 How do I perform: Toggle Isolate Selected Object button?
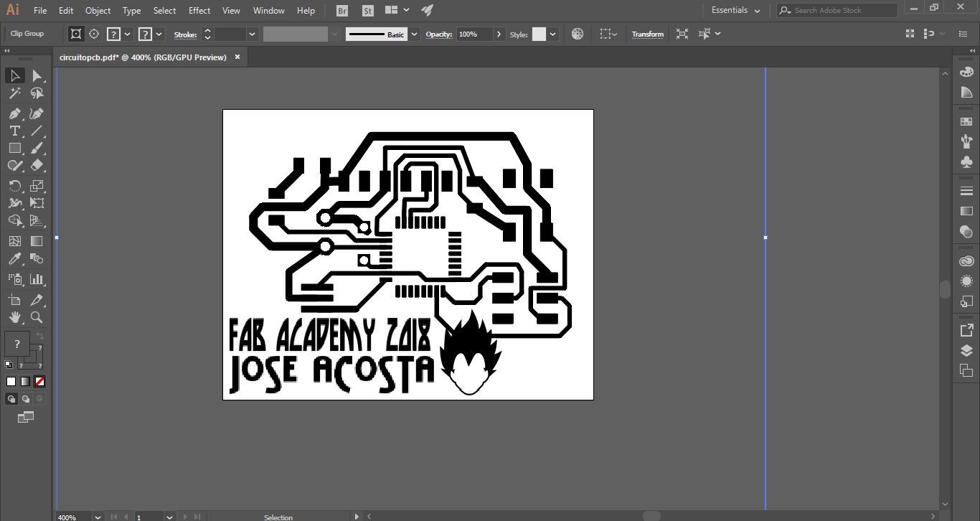tap(682, 34)
